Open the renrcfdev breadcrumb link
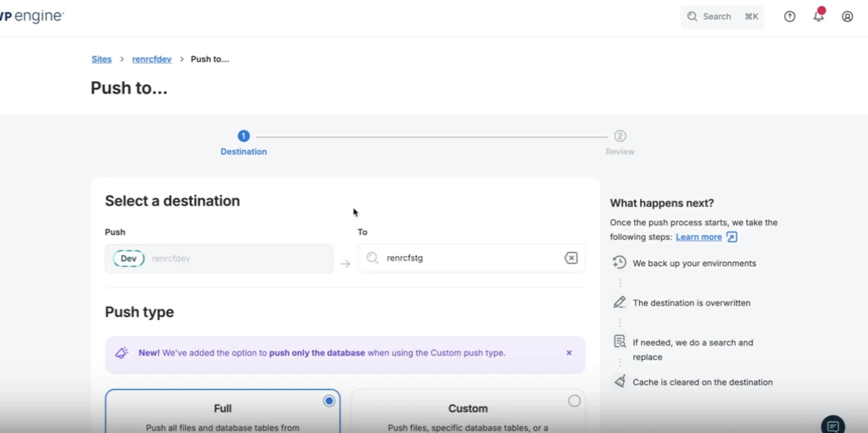Viewport: 868px width, 433px height. coord(152,59)
